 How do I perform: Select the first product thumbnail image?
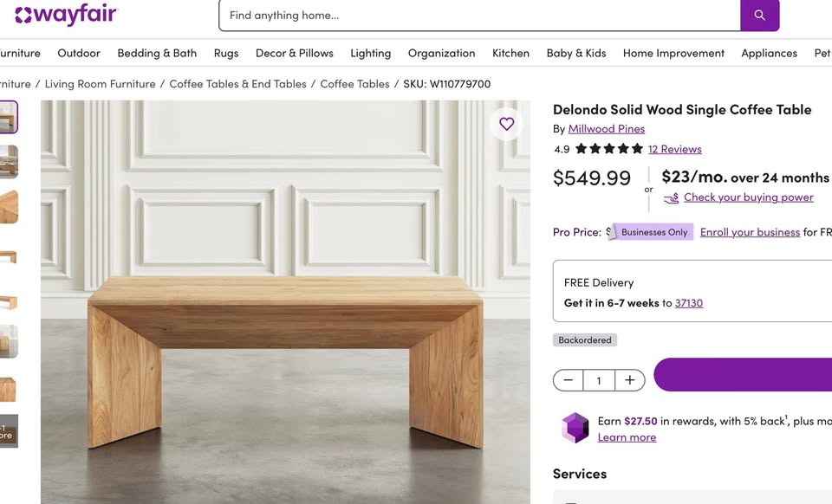point(9,117)
